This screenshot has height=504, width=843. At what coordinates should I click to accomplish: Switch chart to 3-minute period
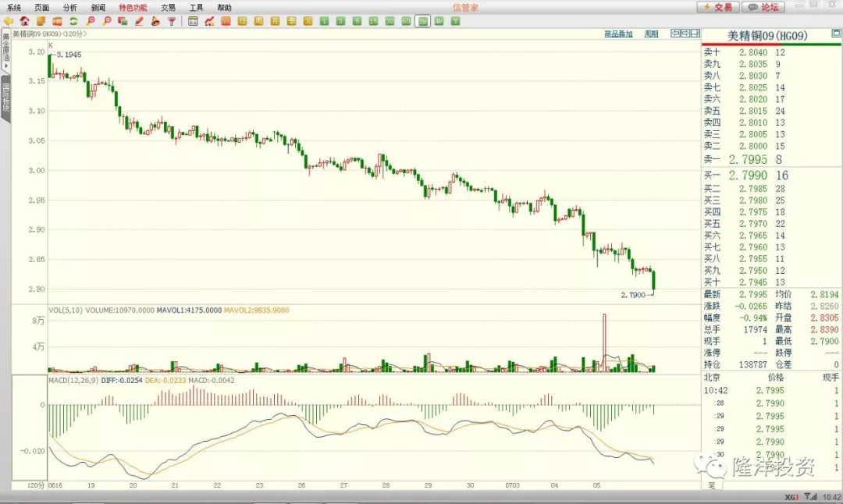coord(341,21)
